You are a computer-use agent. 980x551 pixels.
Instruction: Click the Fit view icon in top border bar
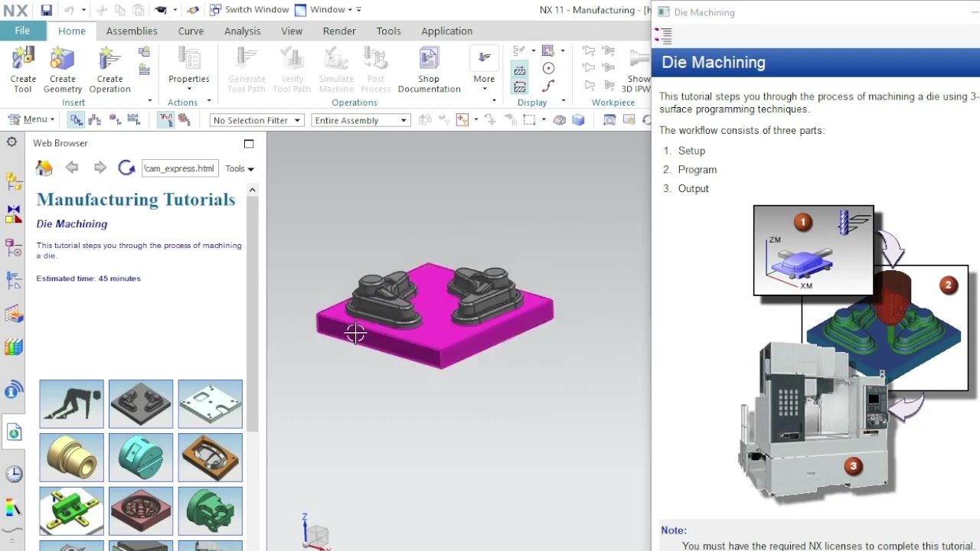click(x=609, y=120)
